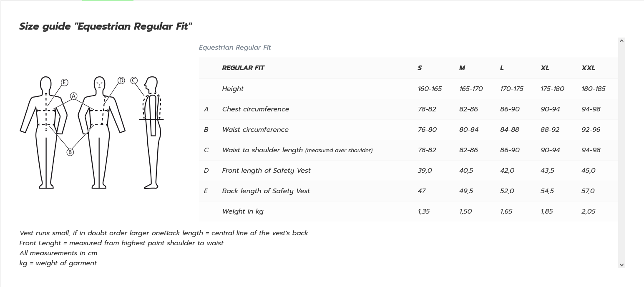The height and width of the screenshot is (287, 644).
Task: Click the circled D front length marker
Action: [121, 80]
